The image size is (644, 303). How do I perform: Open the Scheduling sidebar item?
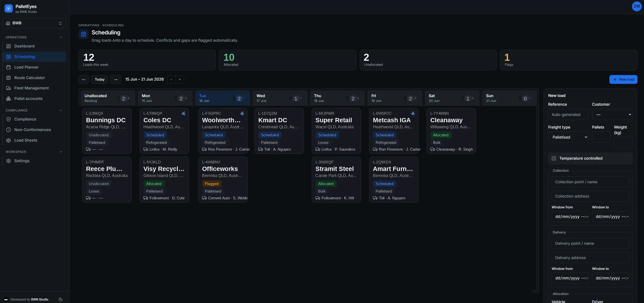tap(34, 57)
